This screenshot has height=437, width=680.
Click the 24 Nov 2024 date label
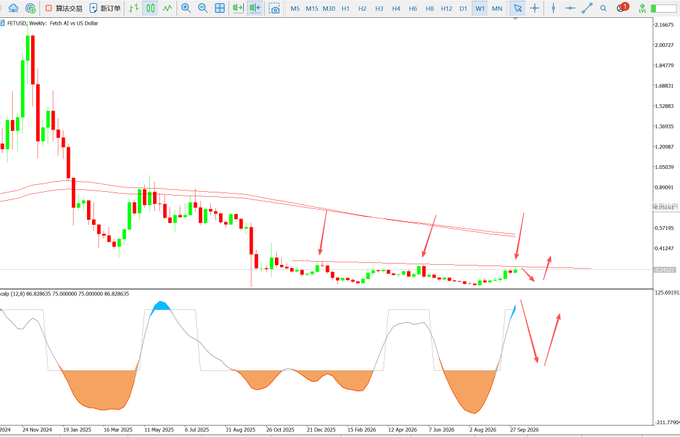pos(37,430)
